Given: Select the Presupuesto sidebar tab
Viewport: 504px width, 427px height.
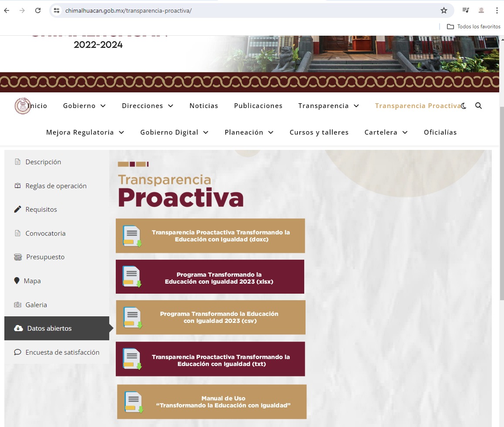Looking at the screenshot, I should pos(45,257).
